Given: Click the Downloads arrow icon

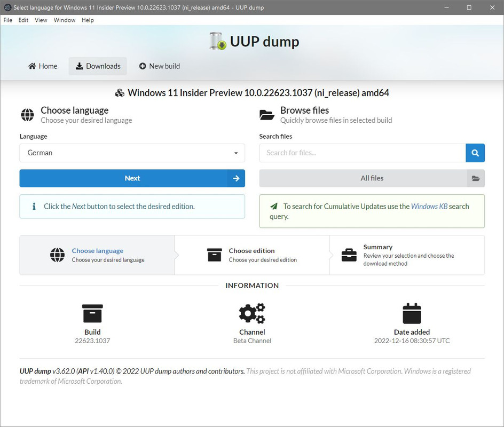Looking at the screenshot, I should point(79,66).
